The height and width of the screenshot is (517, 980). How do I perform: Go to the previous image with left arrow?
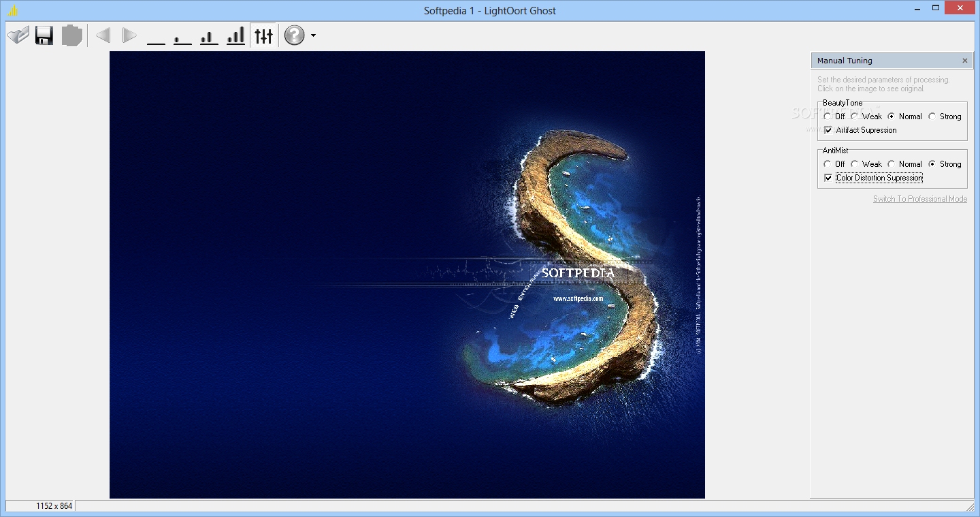pos(103,35)
